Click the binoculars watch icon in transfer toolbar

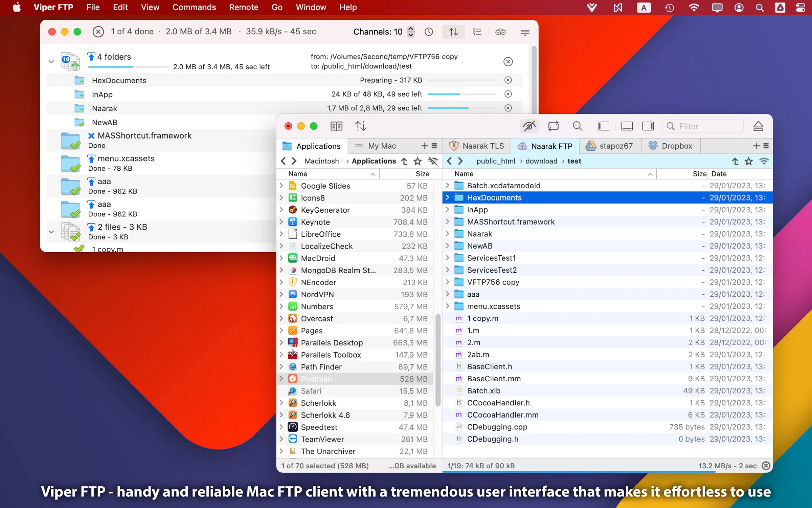(x=500, y=31)
